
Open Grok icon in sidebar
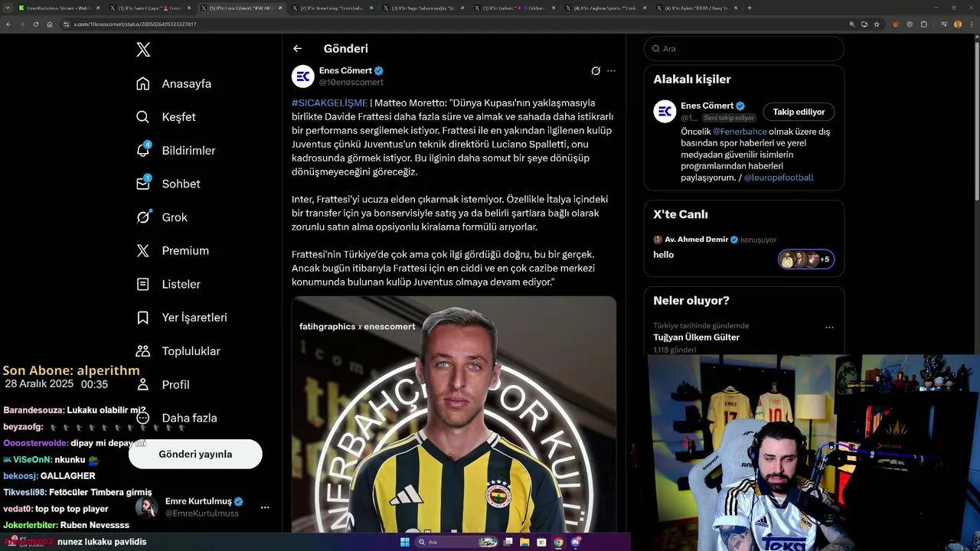143,217
